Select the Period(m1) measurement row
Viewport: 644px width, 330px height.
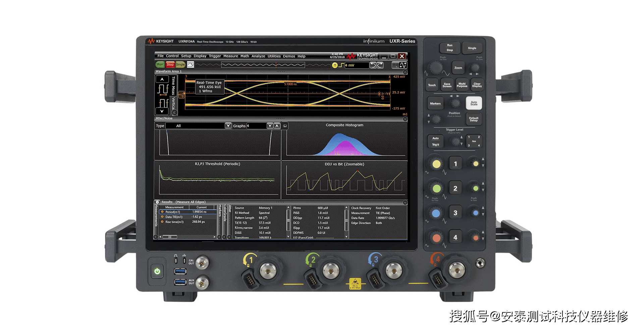[188, 212]
